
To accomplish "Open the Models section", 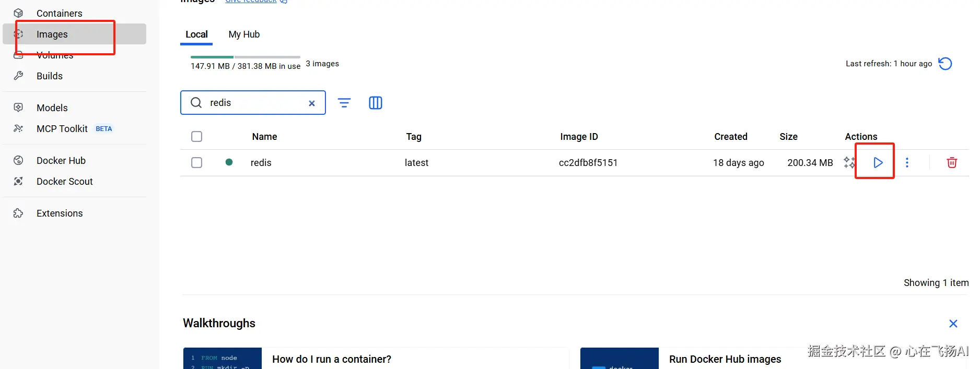I will pyautogui.click(x=74, y=108).
